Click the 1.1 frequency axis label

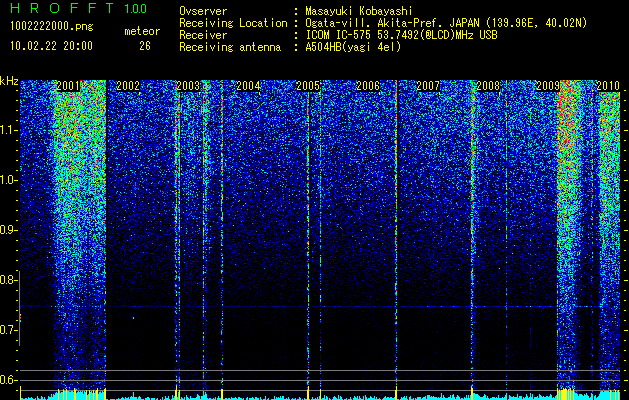(x=7, y=130)
